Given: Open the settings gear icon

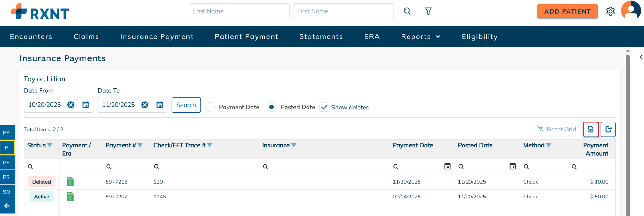Looking at the screenshot, I should [610, 12].
